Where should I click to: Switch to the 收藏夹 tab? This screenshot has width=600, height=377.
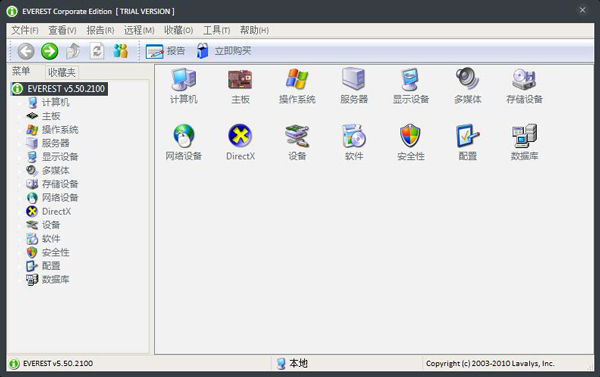(x=62, y=72)
